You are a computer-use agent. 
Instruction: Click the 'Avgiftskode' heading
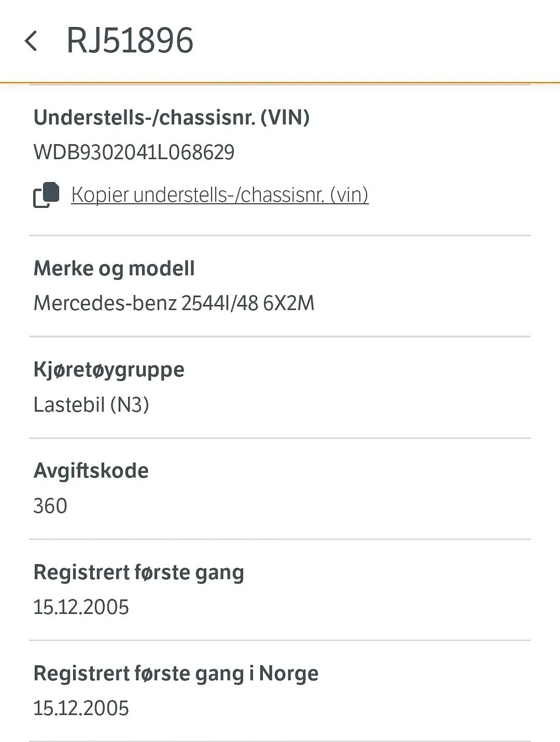91,471
